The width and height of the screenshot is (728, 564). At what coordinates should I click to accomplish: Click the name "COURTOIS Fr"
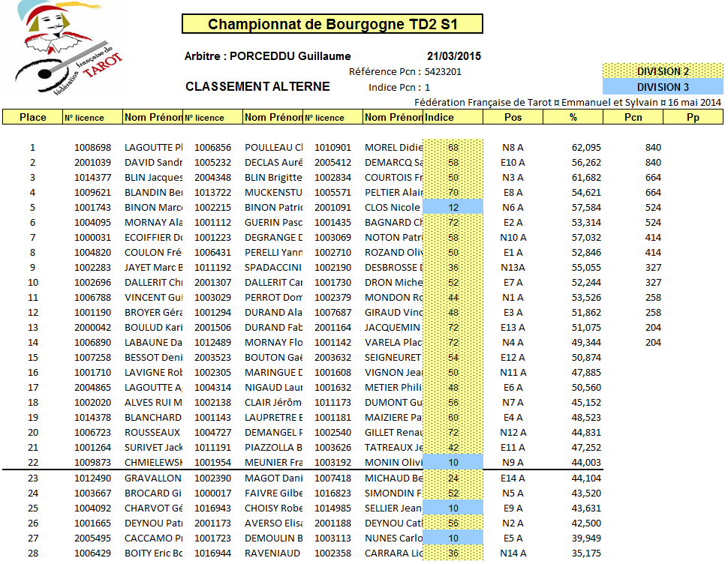coord(394,178)
